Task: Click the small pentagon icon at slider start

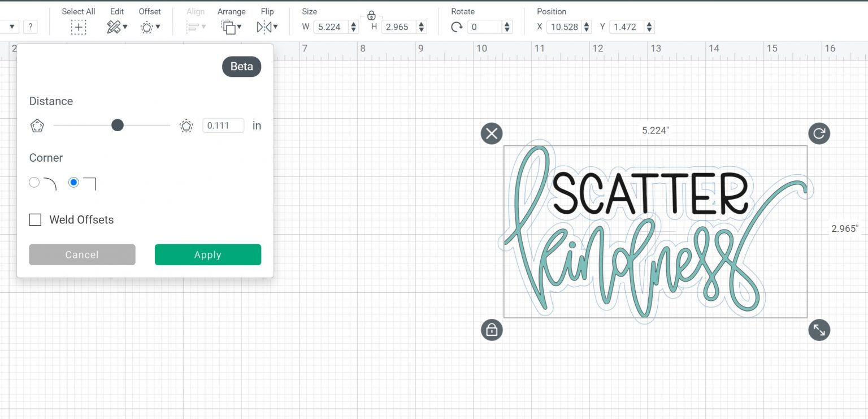Action: pyautogui.click(x=37, y=125)
